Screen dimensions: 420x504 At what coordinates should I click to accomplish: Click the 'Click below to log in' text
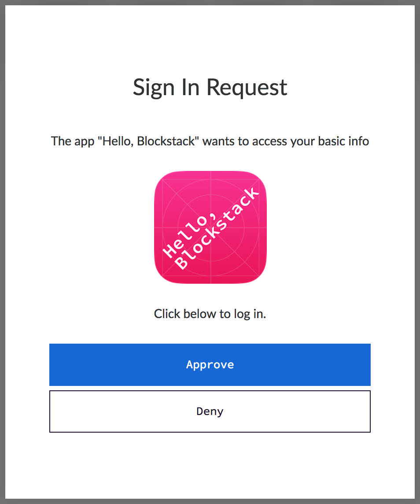pyautogui.click(x=210, y=314)
